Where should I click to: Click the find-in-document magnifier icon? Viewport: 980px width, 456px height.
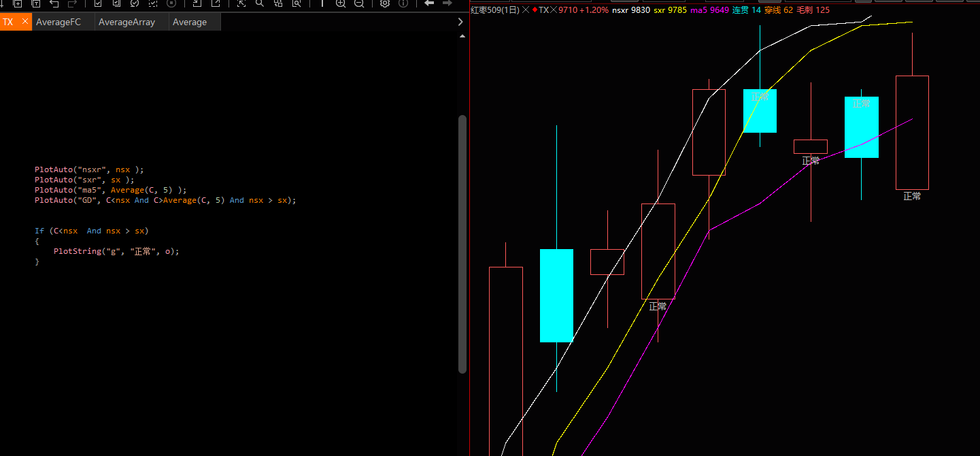click(x=297, y=3)
